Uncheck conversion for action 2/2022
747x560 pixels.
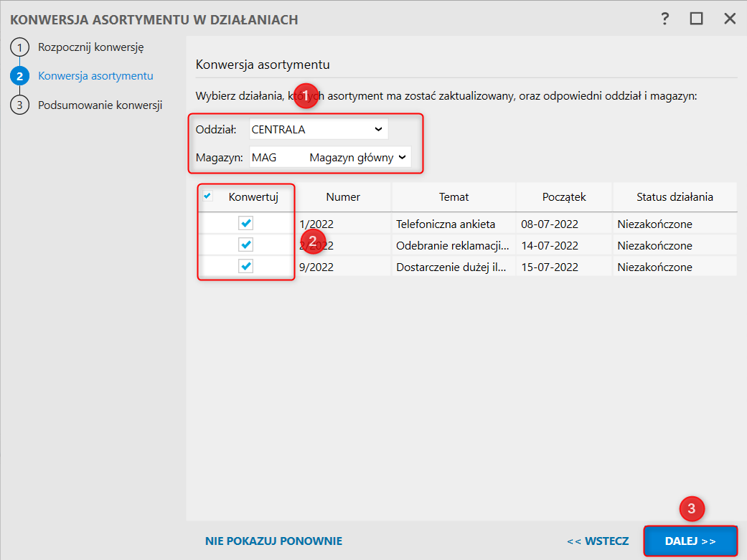coord(245,245)
